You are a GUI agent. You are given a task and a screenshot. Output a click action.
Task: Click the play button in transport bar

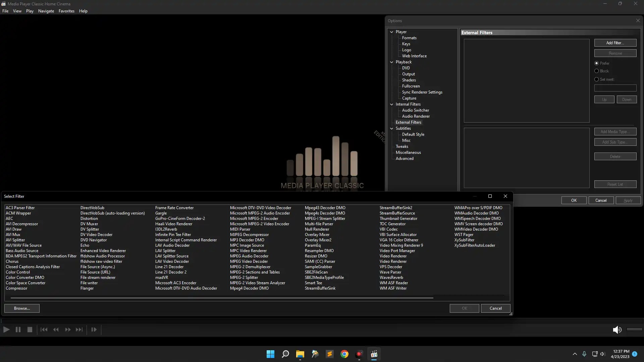point(7,329)
